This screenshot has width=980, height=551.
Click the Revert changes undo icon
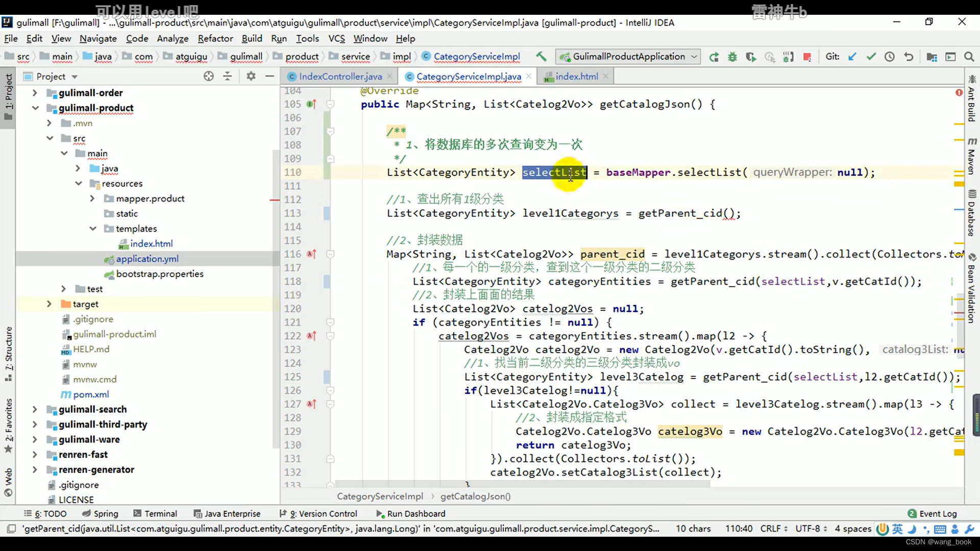[x=909, y=57]
